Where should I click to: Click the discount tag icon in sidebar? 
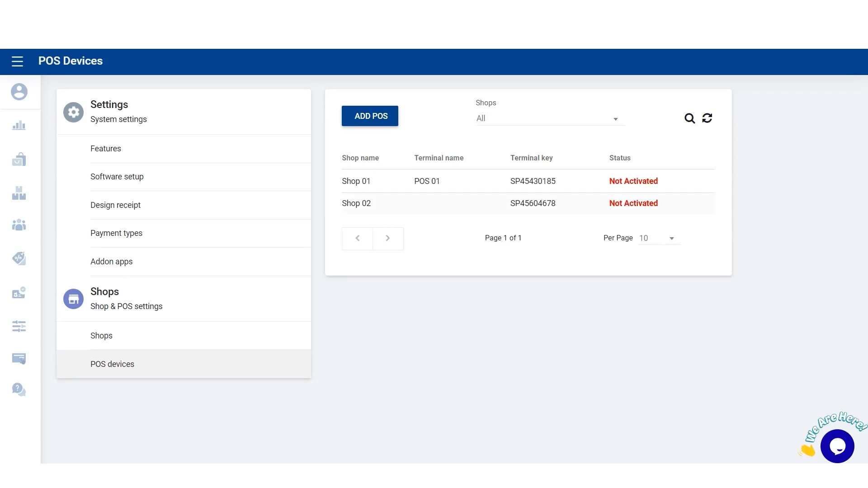point(19,258)
